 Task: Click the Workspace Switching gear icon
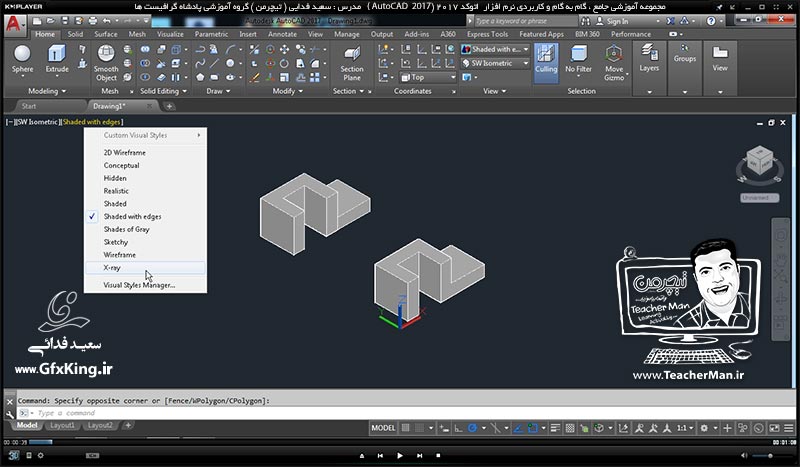(x=704, y=428)
